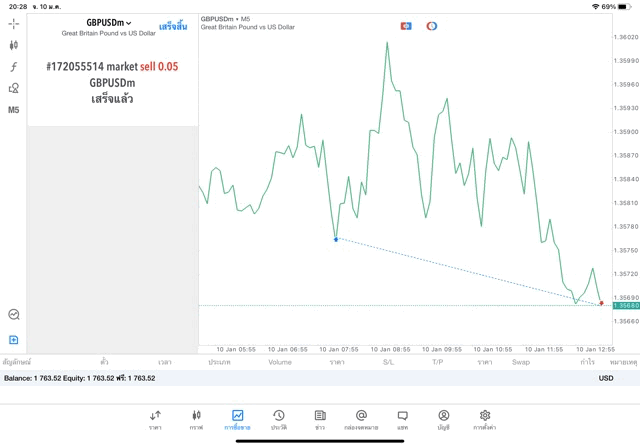This screenshot has height=447, width=640.
Task: Sort by ประเภท type column header
Action: [x=219, y=362]
